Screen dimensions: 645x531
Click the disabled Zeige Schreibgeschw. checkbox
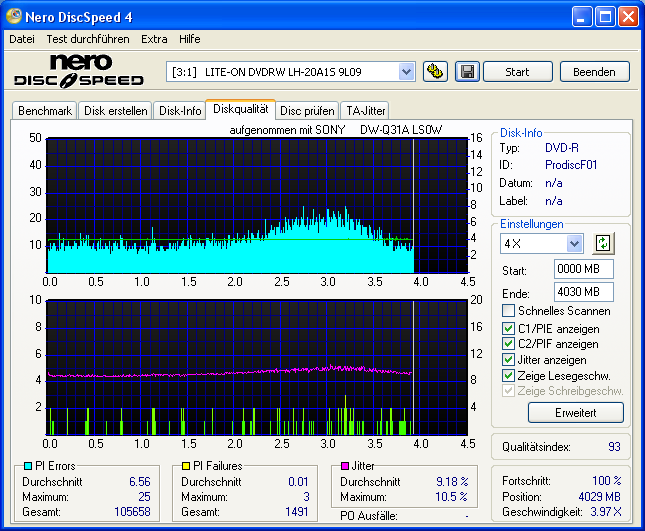click(x=508, y=391)
